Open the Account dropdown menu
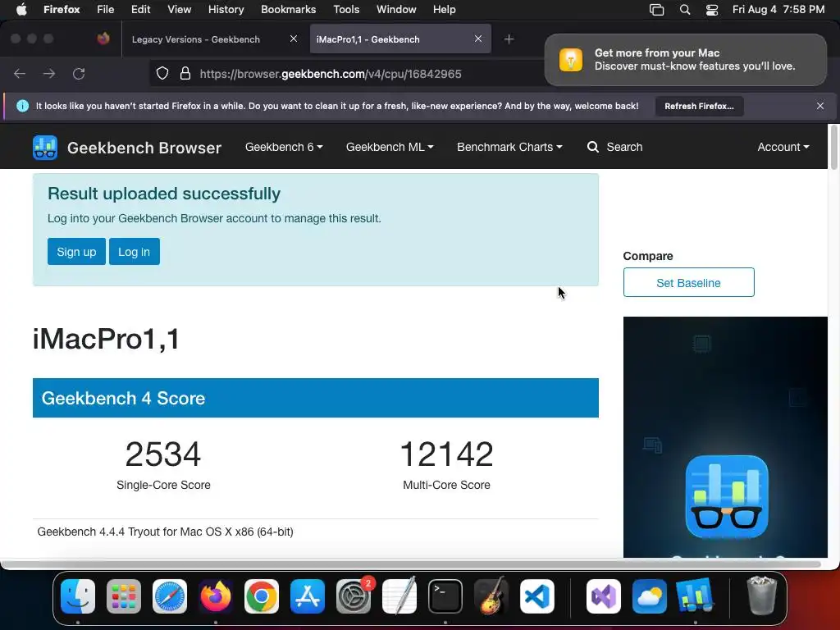840x630 pixels. point(783,147)
